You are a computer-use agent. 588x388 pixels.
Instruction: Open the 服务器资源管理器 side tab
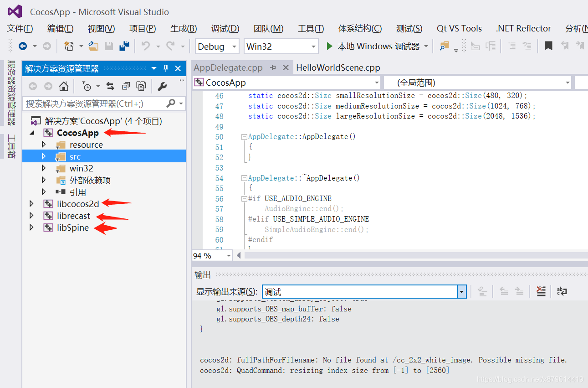12,93
